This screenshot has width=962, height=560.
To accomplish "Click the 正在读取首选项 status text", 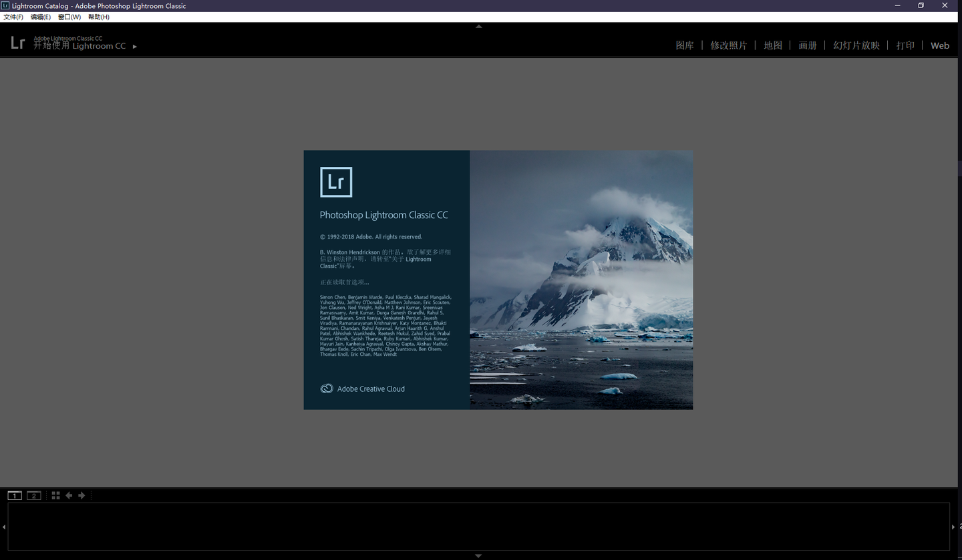I will coord(344,282).
